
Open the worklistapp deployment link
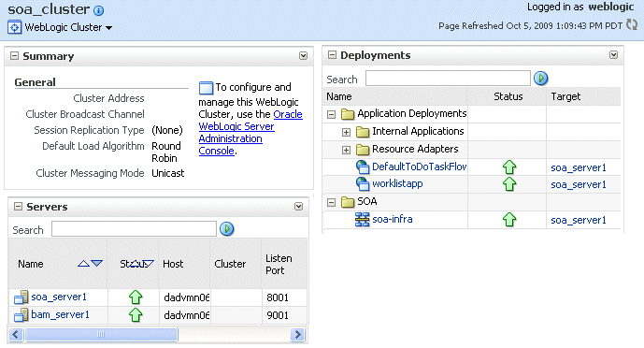coord(397,183)
